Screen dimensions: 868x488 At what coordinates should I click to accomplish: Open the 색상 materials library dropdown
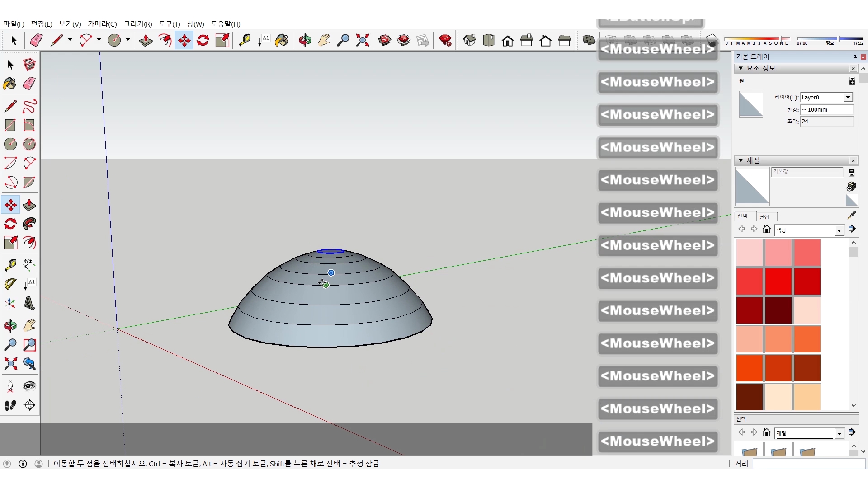(x=839, y=230)
